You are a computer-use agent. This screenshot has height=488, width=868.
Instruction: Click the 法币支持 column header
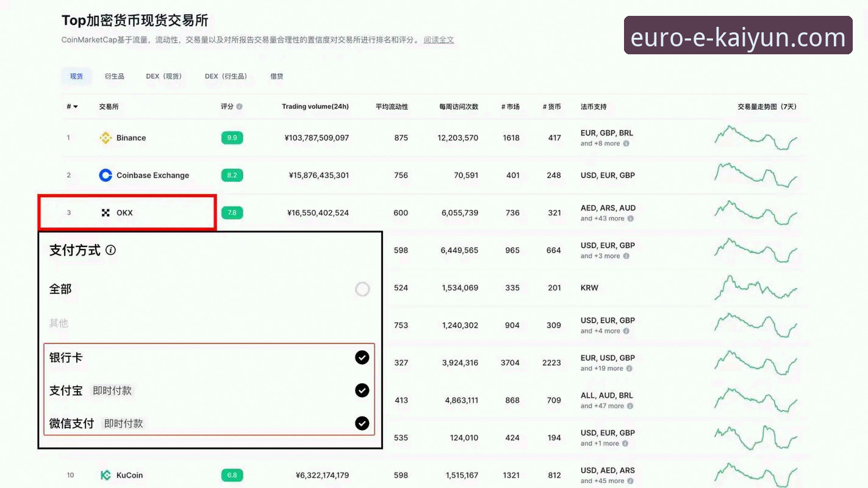pos(594,107)
